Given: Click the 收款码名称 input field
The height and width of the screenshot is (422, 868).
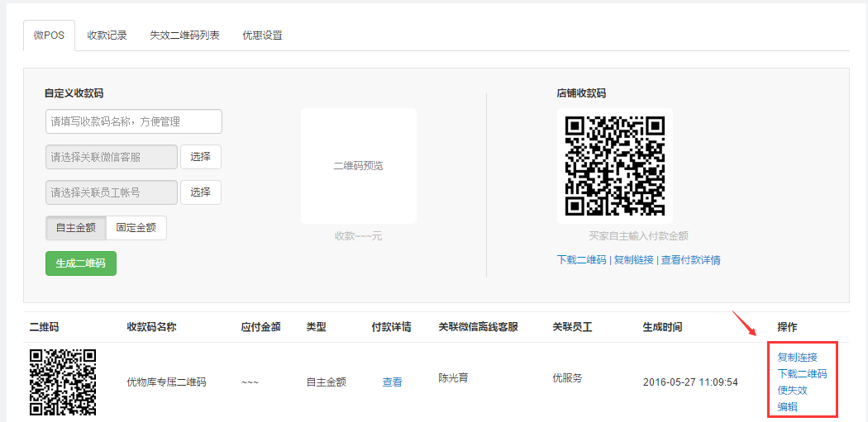Looking at the screenshot, I should pos(133,121).
